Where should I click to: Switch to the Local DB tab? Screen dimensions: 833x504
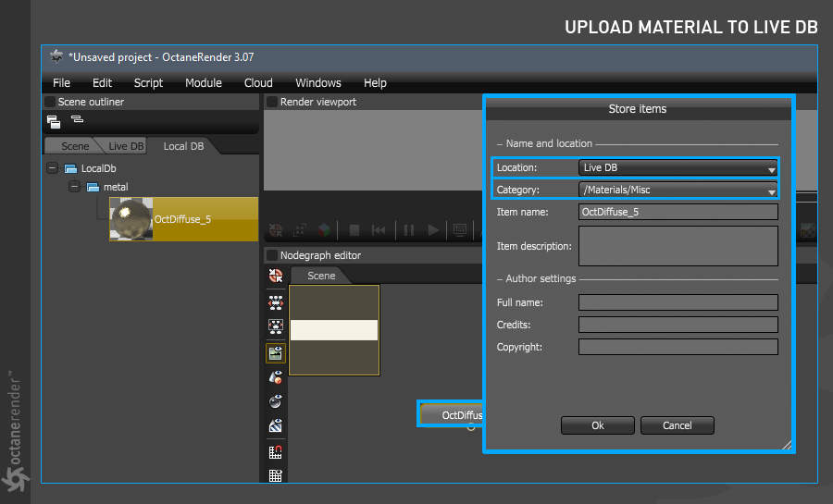(183, 146)
